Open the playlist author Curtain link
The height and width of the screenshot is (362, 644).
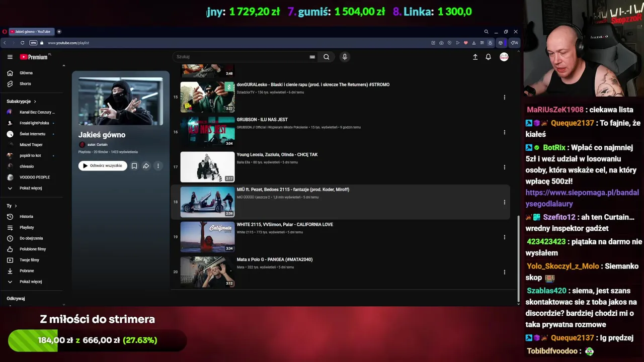97,145
